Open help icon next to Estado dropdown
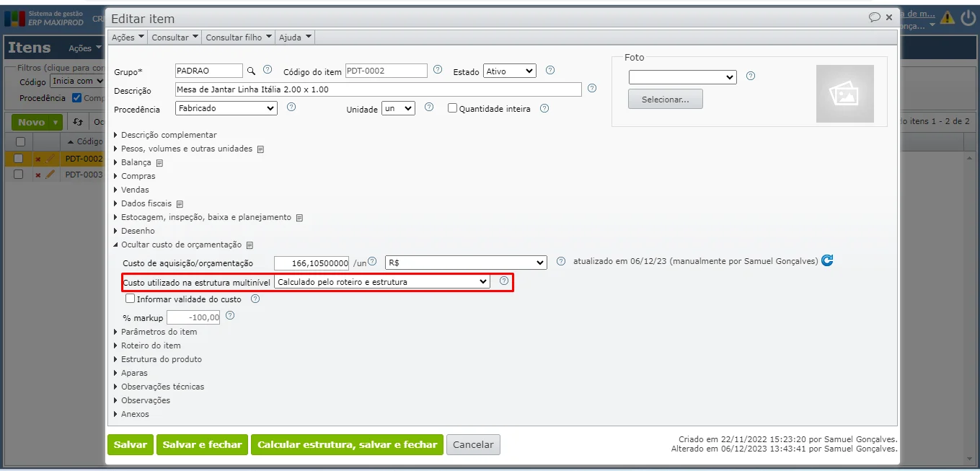 [x=550, y=70]
